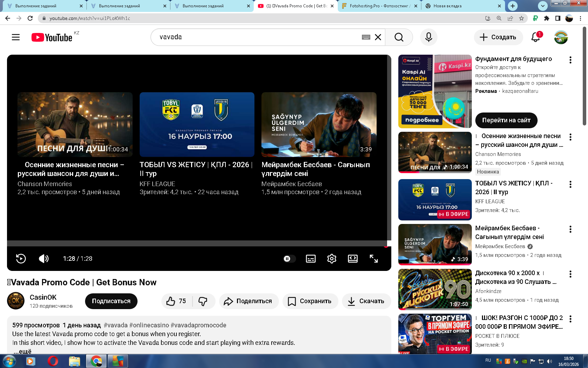Open the notifications bell
This screenshot has height=368, width=588.
[x=535, y=37]
